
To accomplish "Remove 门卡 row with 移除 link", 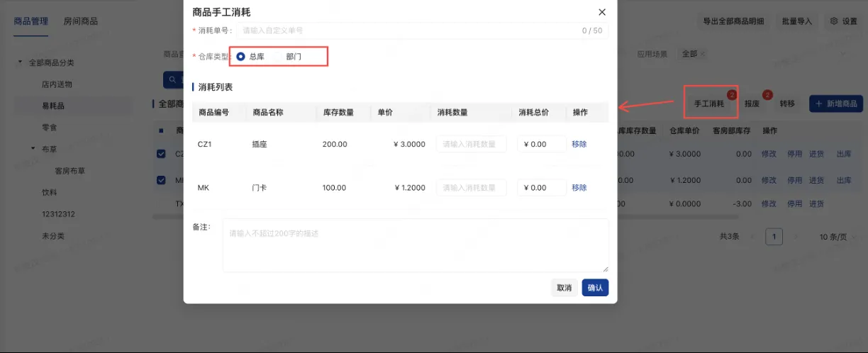I will (579, 188).
